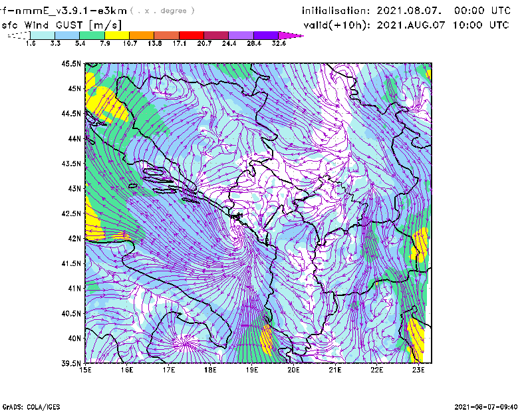
Task: Select the violet 28.4–32.6 legend swatch
Action: click(x=266, y=35)
